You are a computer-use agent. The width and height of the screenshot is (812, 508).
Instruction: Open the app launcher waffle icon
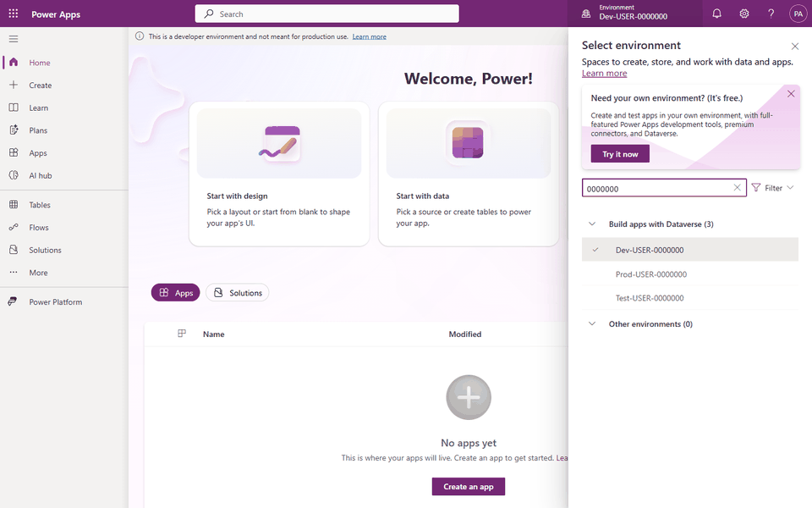[x=14, y=14]
